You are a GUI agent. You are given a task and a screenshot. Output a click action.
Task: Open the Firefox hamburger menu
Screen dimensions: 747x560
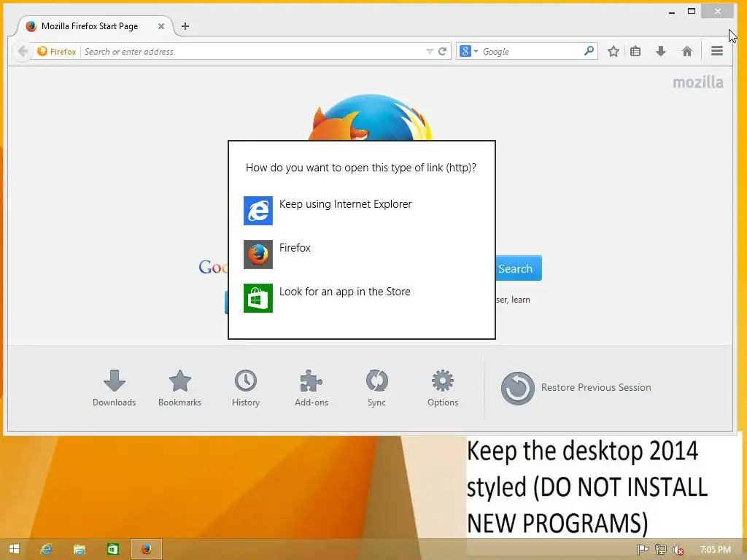click(x=717, y=51)
